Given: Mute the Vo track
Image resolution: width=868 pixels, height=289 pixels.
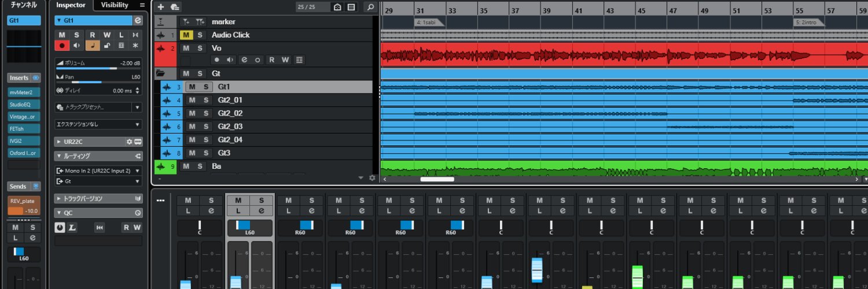Looking at the screenshot, I should (185, 48).
